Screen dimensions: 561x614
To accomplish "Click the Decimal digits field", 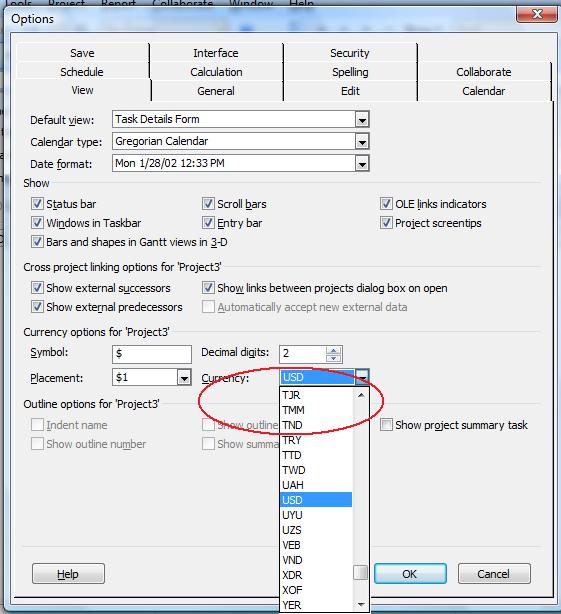I will pyautogui.click(x=302, y=354).
